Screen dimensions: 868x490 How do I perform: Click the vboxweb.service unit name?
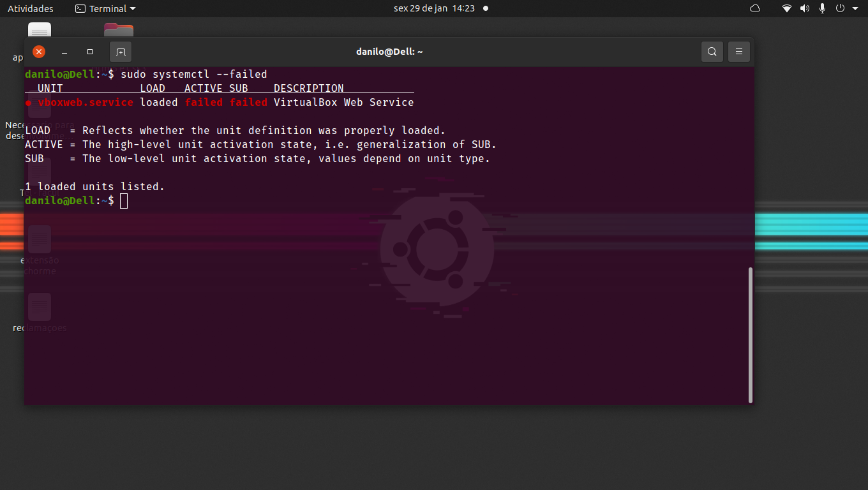click(86, 102)
